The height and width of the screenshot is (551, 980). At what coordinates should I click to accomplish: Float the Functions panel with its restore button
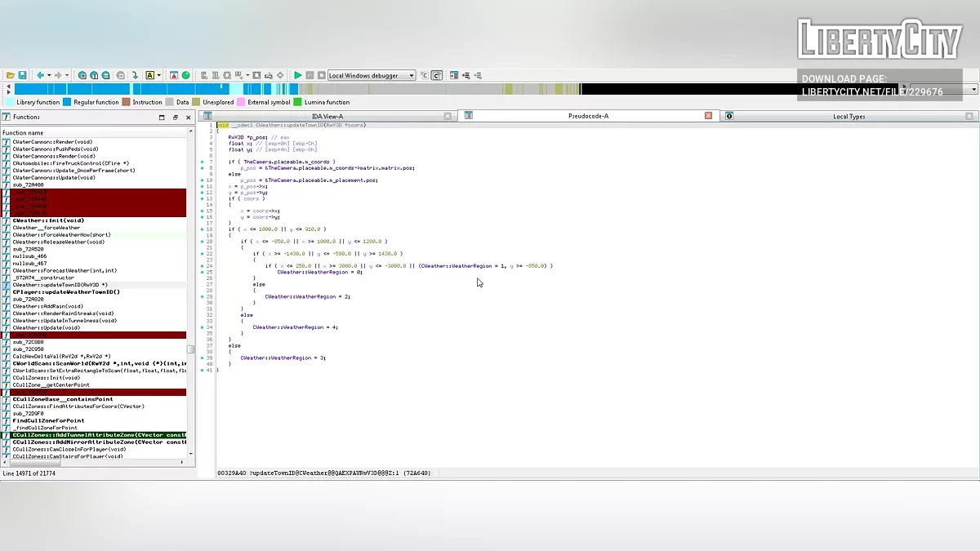tap(175, 117)
